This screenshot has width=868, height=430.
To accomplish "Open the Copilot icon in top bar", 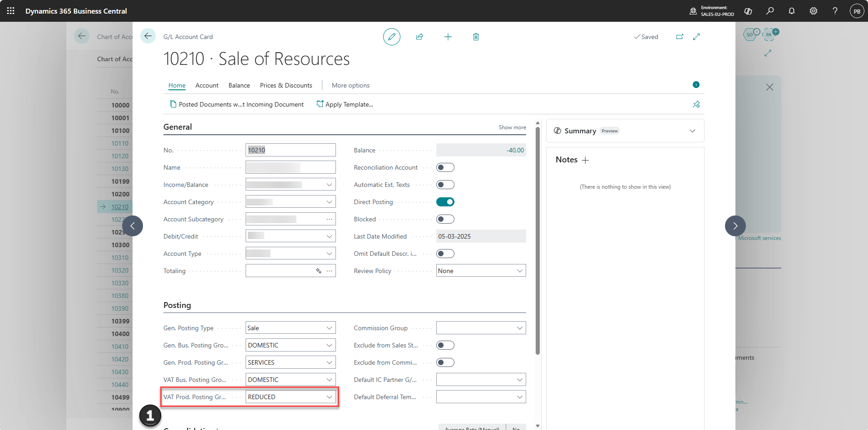I will click(748, 11).
